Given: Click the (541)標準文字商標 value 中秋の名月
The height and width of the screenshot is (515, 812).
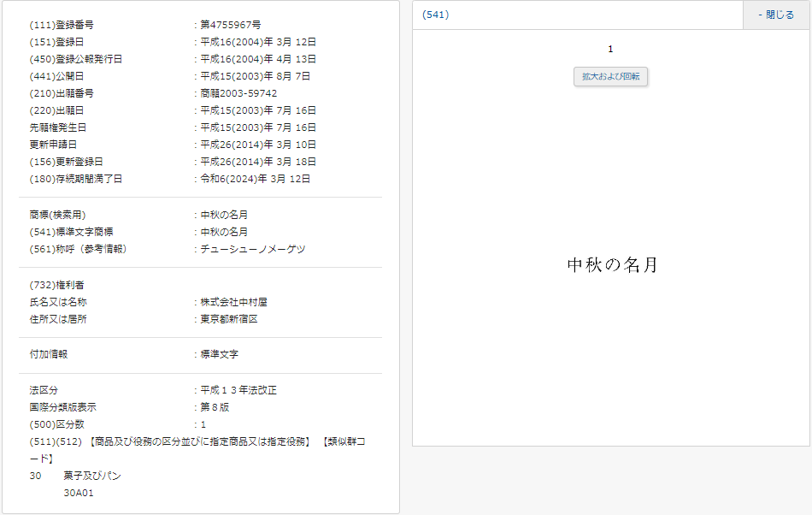Looking at the screenshot, I should tap(224, 232).
